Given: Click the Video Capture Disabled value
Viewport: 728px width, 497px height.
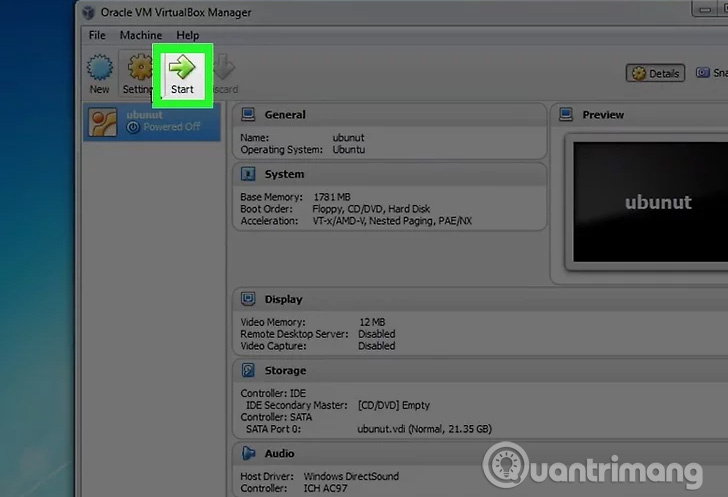Looking at the screenshot, I should [377, 346].
